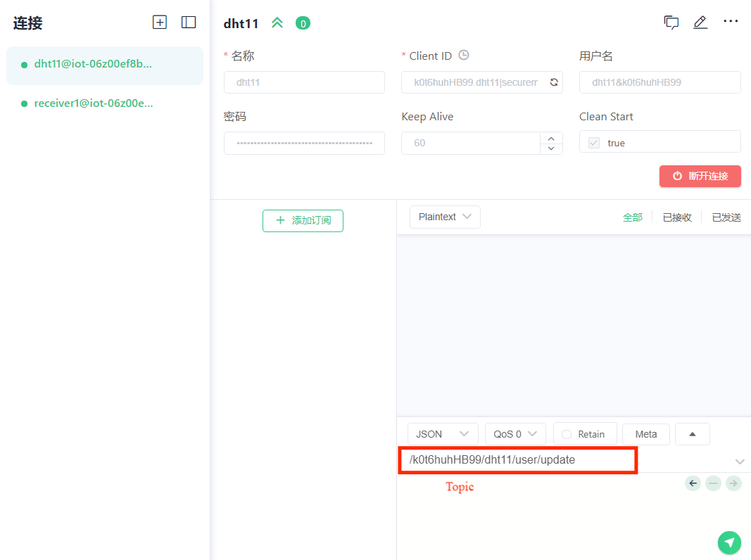The image size is (751, 560).
Task: Increase Keep Alive with the up arrow
Action: (551, 139)
